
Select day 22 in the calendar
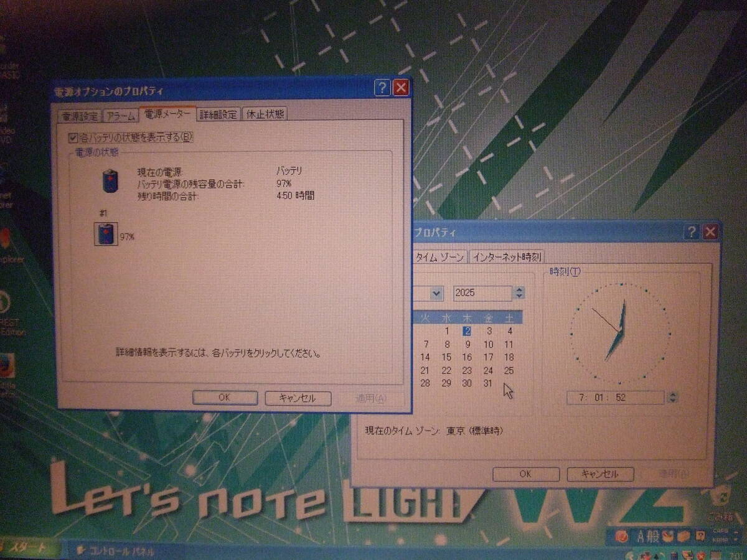tap(446, 370)
